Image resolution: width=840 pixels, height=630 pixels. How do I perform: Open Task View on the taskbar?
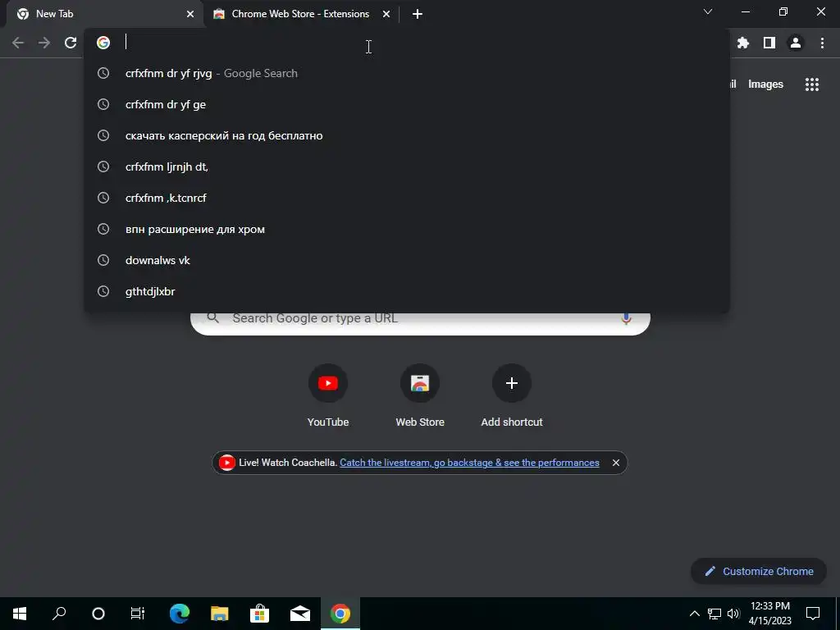(x=138, y=614)
